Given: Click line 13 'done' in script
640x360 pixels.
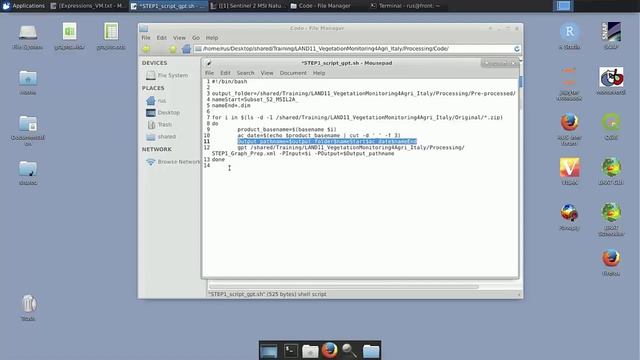Looking at the screenshot, I should coord(218,160).
